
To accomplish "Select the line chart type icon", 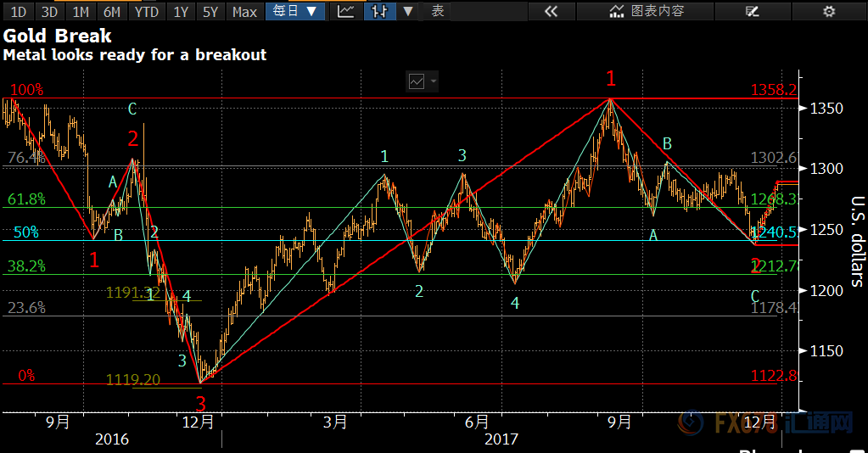I will pyautogui.click(x=345, y=11).
